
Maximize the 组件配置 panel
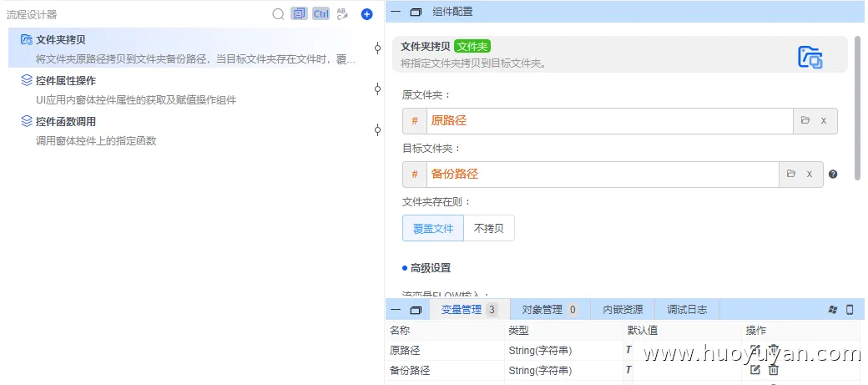click(416, 12)
